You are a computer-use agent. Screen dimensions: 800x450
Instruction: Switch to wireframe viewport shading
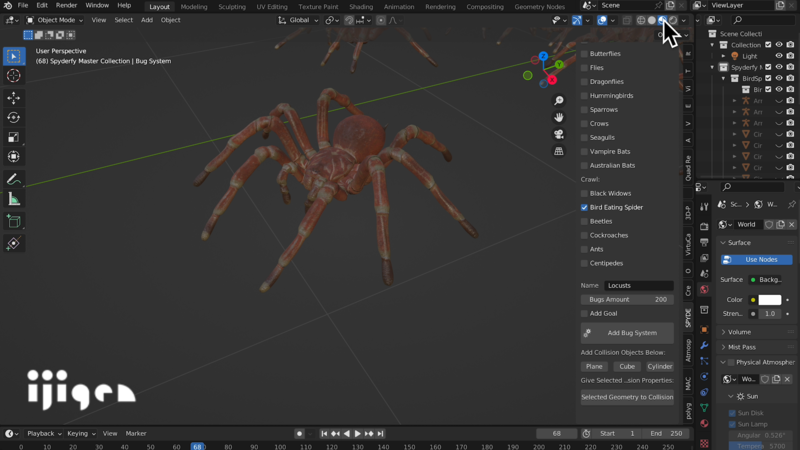(641, 20)
